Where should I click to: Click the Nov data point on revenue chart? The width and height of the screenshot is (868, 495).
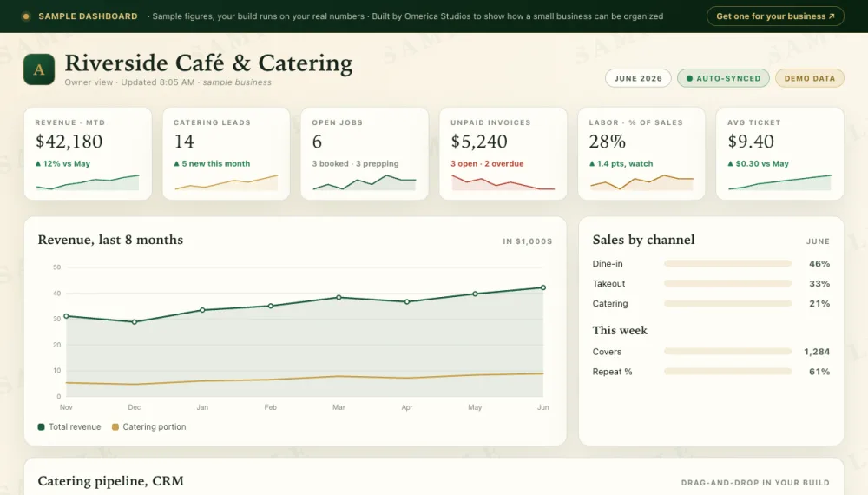coord(67,316)
